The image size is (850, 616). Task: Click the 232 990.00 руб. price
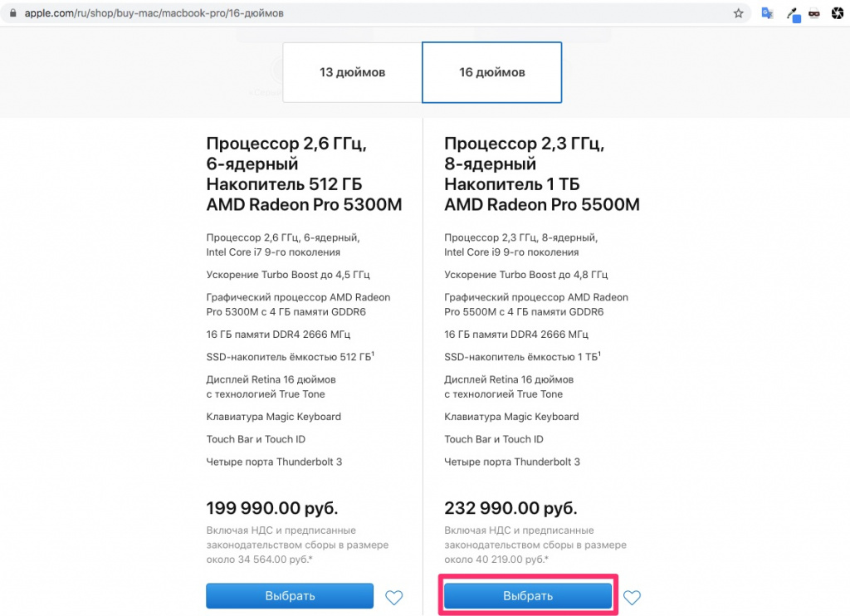point(510,508)
